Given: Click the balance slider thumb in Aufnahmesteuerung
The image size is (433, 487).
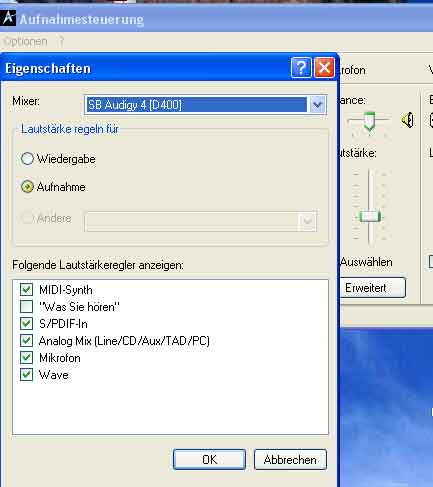Looking at the screenshot, I should 369,121.
